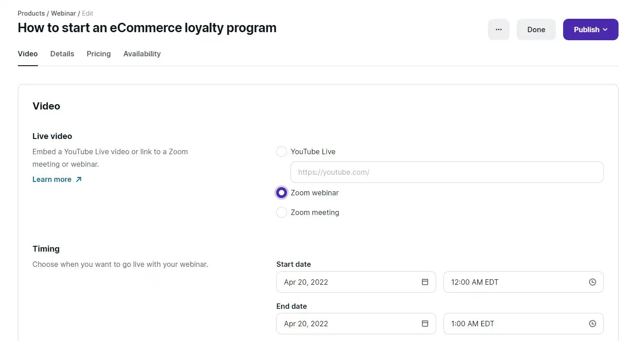Click the Done button

coord(536,29)
